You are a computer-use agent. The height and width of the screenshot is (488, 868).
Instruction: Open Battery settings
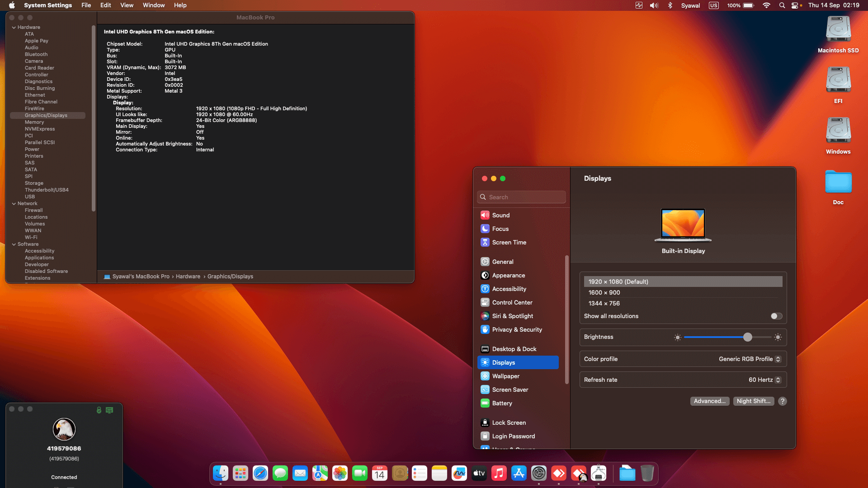(502, 403)
